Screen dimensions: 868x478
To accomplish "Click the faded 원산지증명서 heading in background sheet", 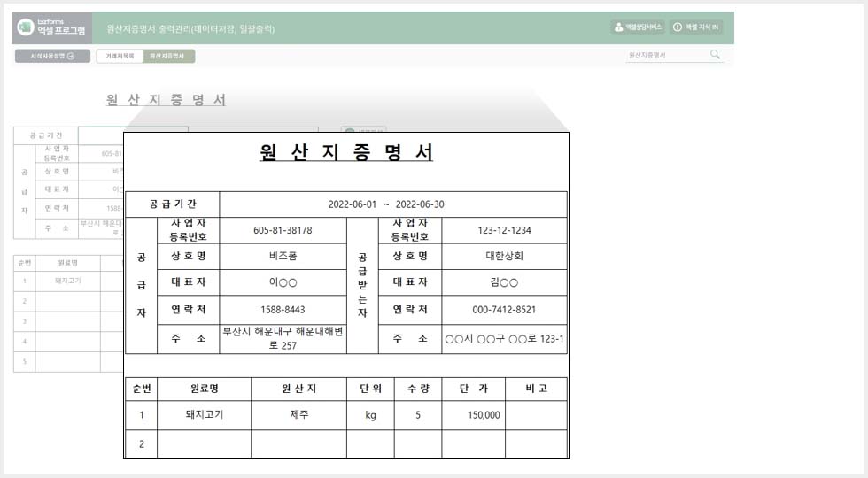I will 167,100.
